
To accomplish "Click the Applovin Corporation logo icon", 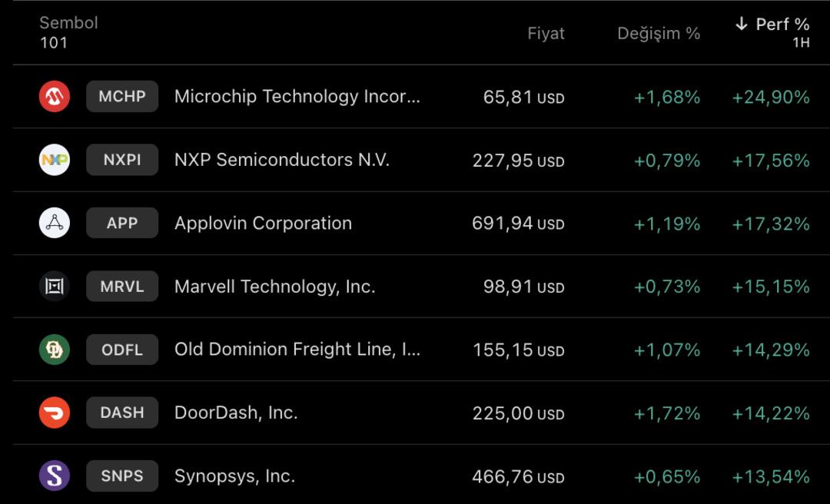I will 55,224.
